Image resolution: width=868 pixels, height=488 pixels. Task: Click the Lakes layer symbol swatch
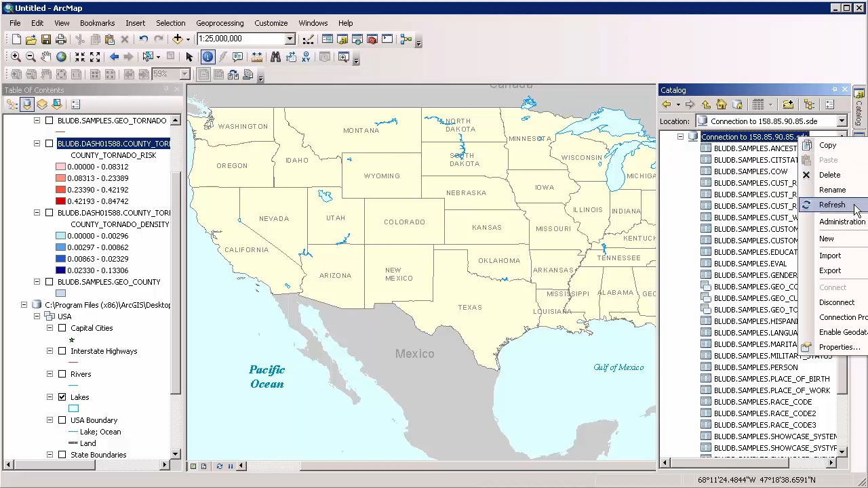[73, 409]
